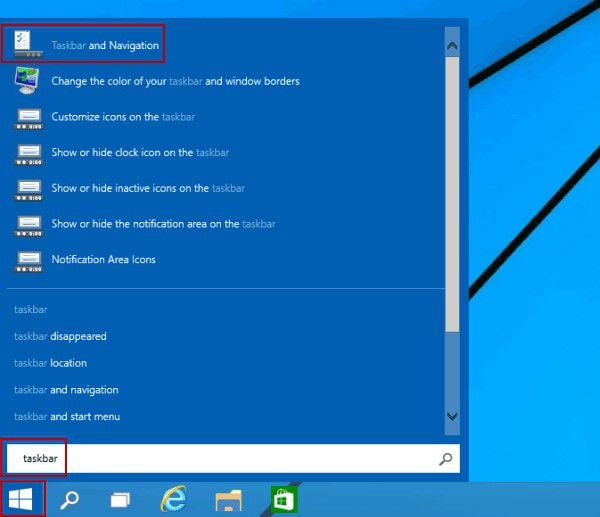The image size is (600, 517).
Task: Launch the Windows Store app
Action: (283, 499)
